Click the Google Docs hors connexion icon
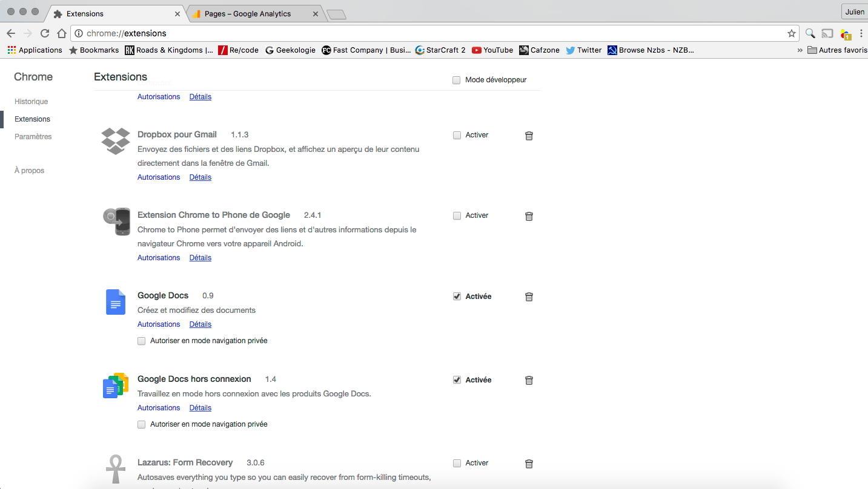 pos(116,386)
